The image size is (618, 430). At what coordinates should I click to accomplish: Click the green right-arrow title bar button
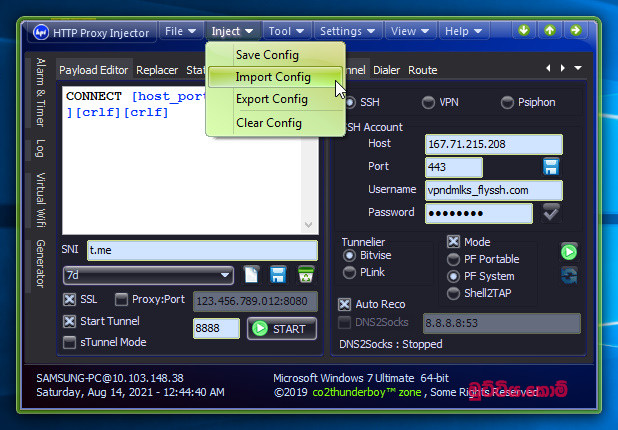576,30
